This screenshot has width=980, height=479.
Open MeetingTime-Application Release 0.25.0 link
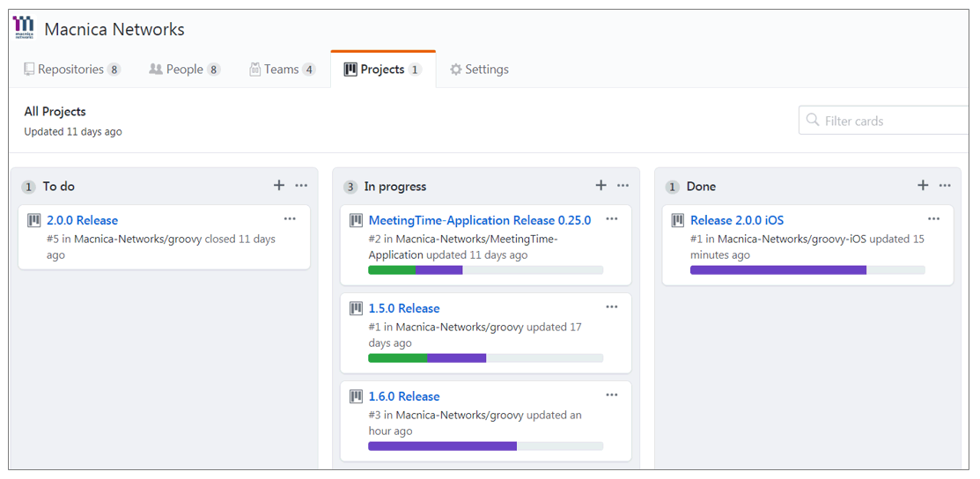click(x=480, y=220)
